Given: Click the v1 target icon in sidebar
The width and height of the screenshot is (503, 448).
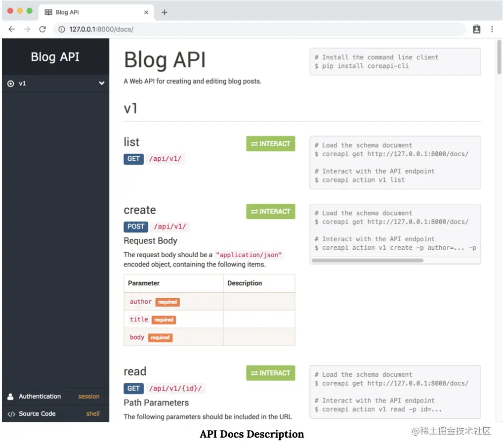Looking at the screenshot, I should (x=10, y=84).
